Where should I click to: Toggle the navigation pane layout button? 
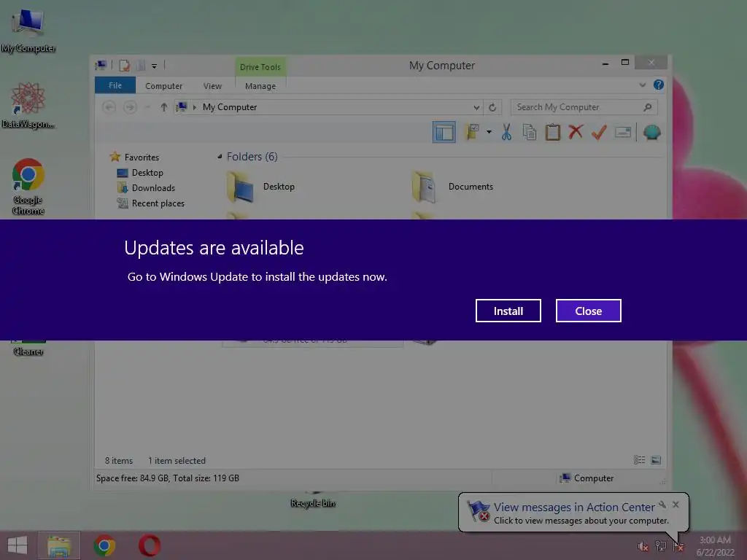444,132
